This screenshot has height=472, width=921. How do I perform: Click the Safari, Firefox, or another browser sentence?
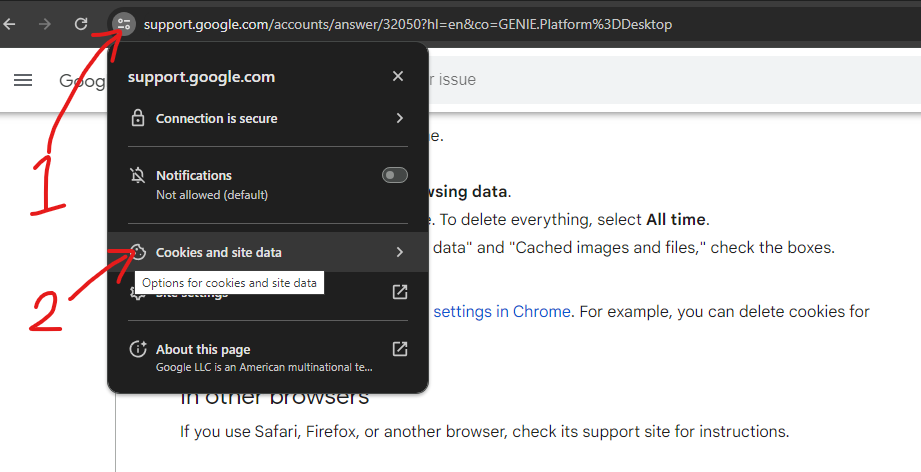click(x=485, y=431)
